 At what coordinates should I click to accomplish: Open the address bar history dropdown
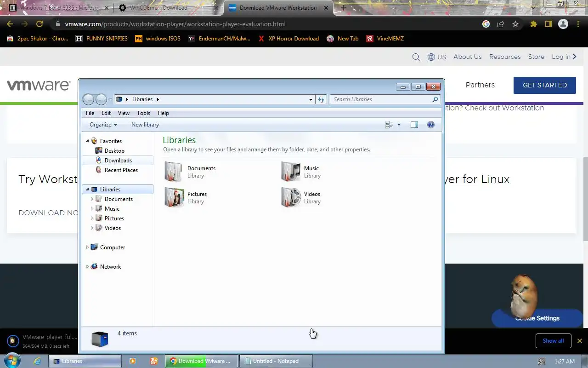[311, 99]
